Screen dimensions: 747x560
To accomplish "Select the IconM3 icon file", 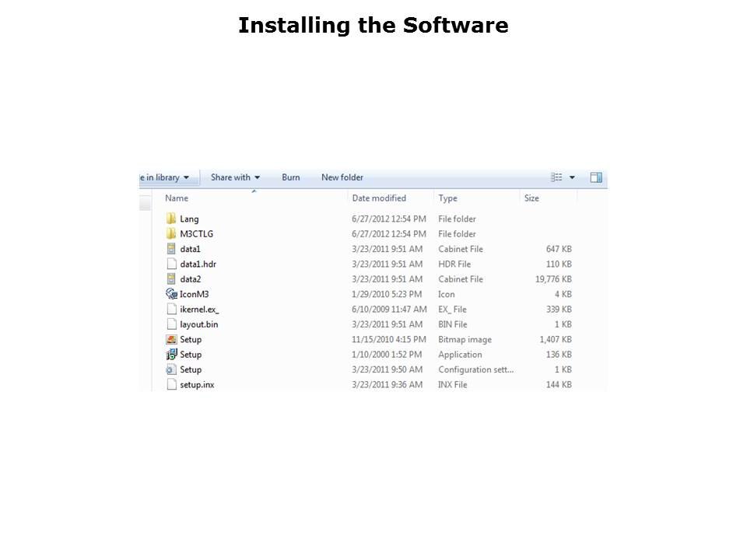I will click(171, 294).
